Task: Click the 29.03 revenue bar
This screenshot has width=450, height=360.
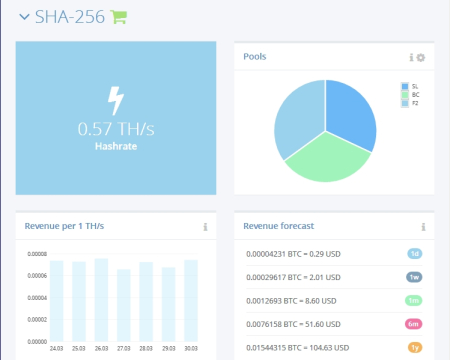Action: 169,304
